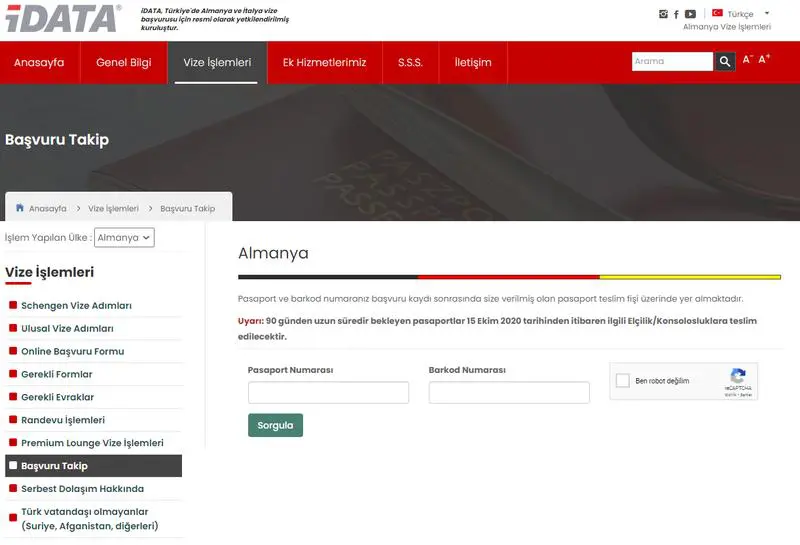This screenshot has height=545, width=800.
Task: Click the home icon in breadcrumb
Action: point(20,208)
